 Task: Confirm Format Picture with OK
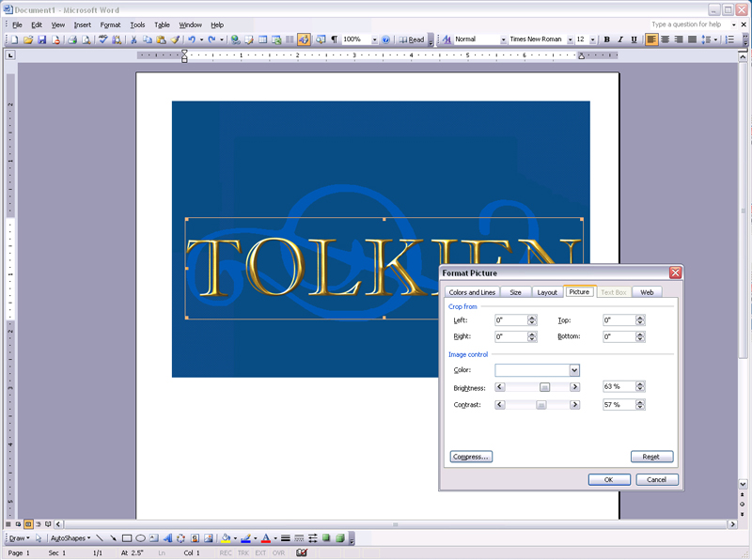[609, 479]
